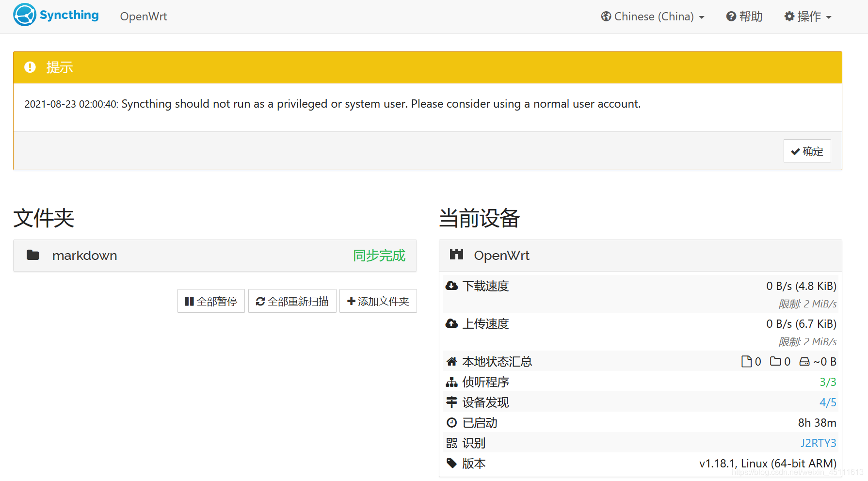Open the J2RTY3 device ID link
Image resolution: width=868 pixels, height=481 pixels.
819,443
